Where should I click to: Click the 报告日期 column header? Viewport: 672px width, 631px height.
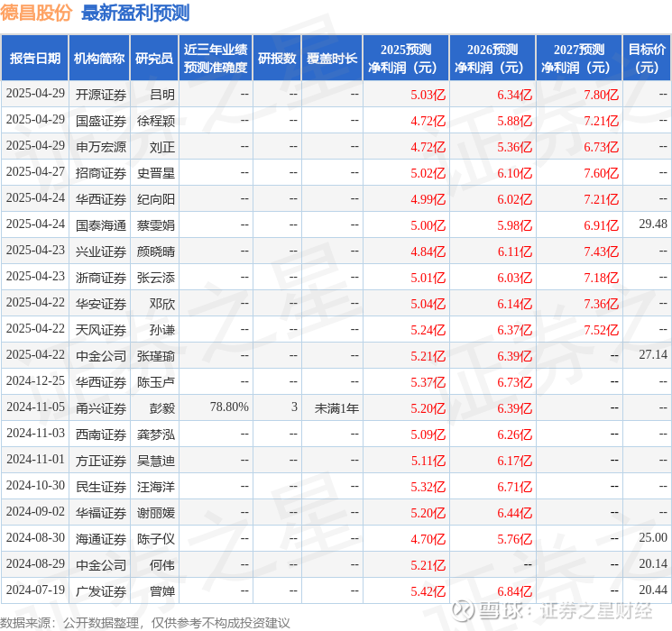34,58
